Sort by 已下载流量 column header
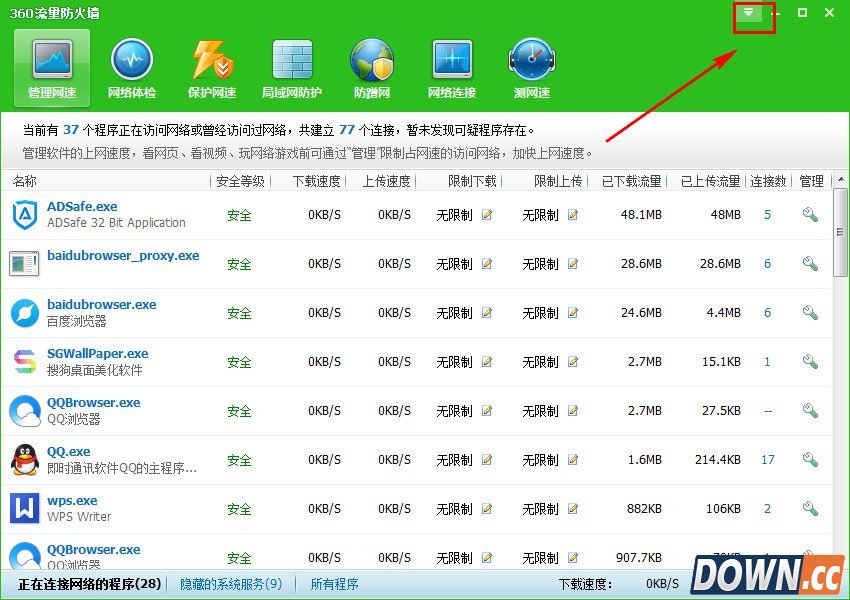 (x=631, y=181)
